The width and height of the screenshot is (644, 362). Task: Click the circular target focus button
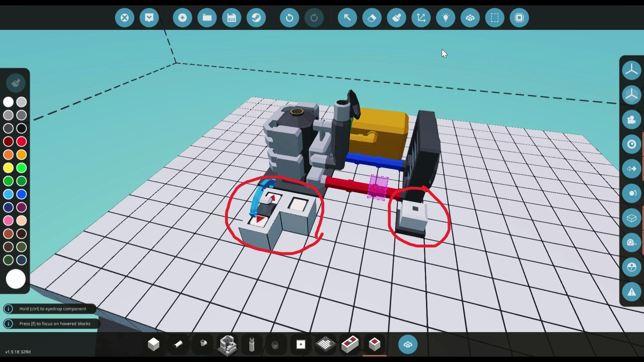pyautogui.click(x=632, y=144)
